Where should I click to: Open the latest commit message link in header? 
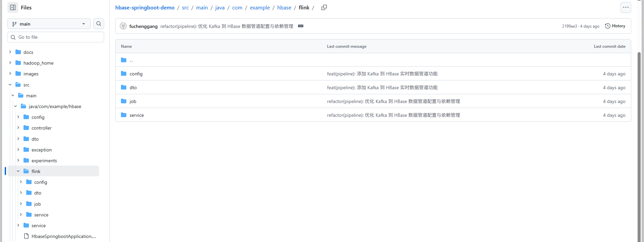(227, 26)
